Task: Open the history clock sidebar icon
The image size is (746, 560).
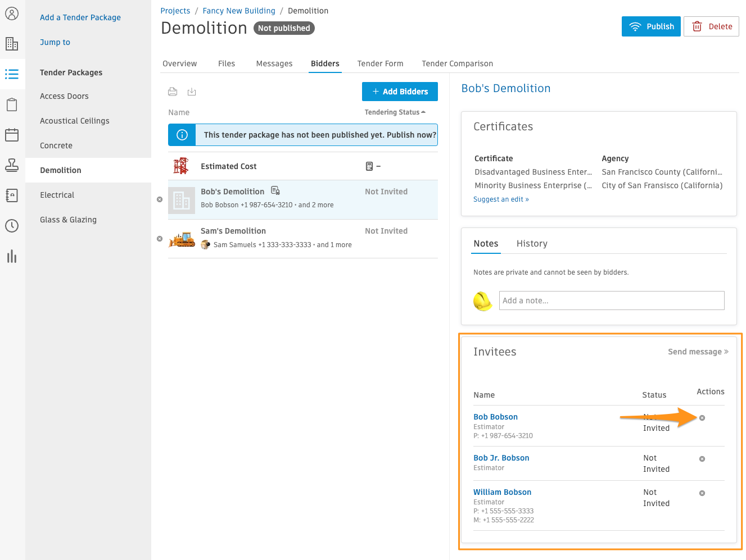Action: tap(12, 226)
